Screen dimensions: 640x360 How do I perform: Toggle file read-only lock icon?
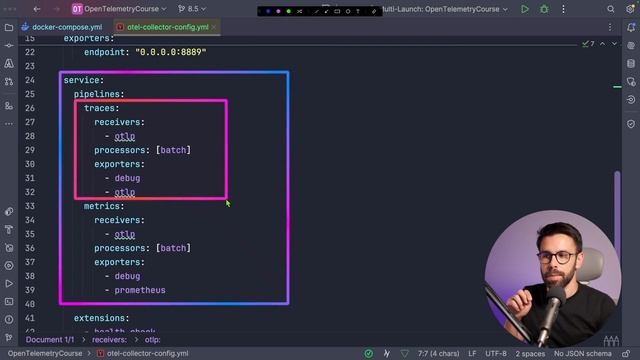pos(626,353)
